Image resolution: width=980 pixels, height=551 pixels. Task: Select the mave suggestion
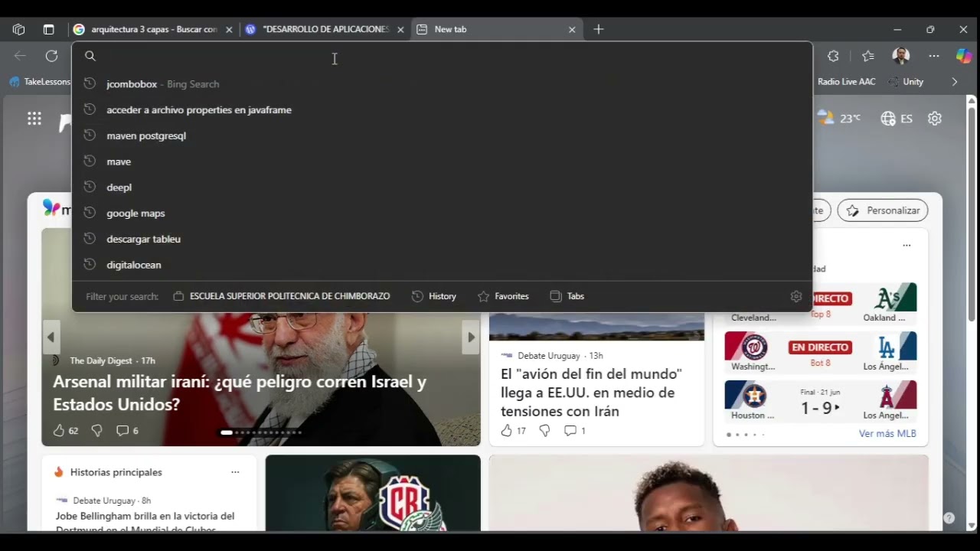click(x=442, y=161)
